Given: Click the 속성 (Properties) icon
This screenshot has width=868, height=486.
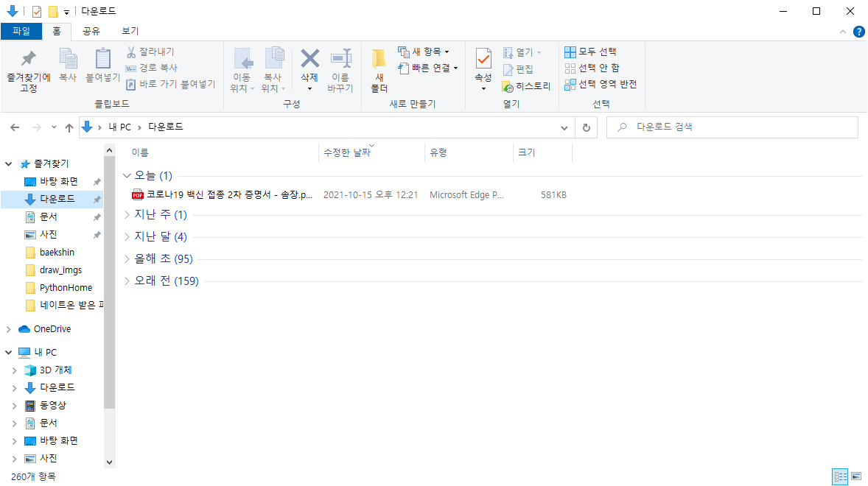Looking at the screenshot, I should tap(483, 59).
